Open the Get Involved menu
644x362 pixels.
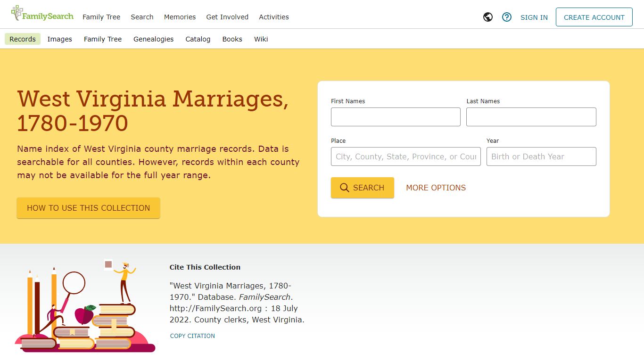pos(227,17)
